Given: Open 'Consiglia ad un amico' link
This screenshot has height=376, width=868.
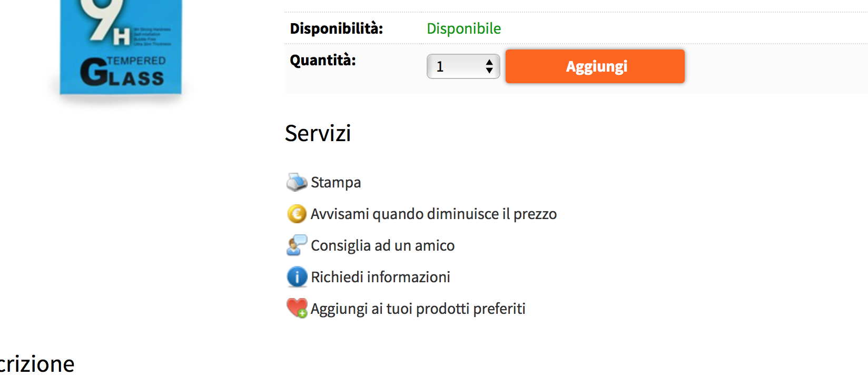Looking at the screenshot, I should click(x=382, y=245).
